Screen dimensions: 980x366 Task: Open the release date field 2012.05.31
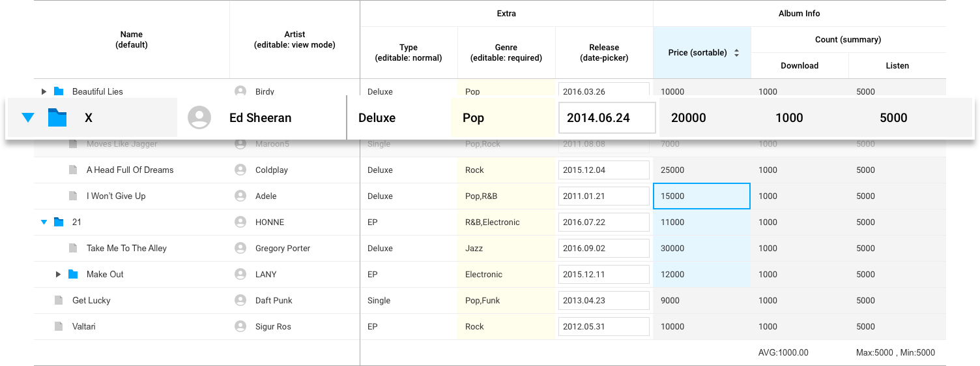pyautogui.click(x=604, y=327)
